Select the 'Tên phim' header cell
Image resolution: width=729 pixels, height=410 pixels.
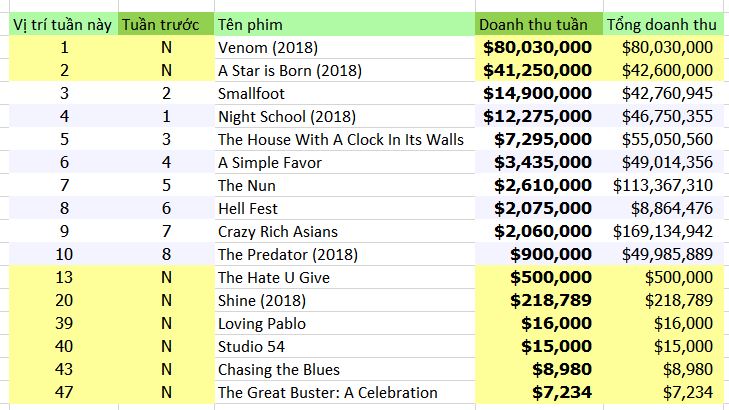[x=345, y=24]
